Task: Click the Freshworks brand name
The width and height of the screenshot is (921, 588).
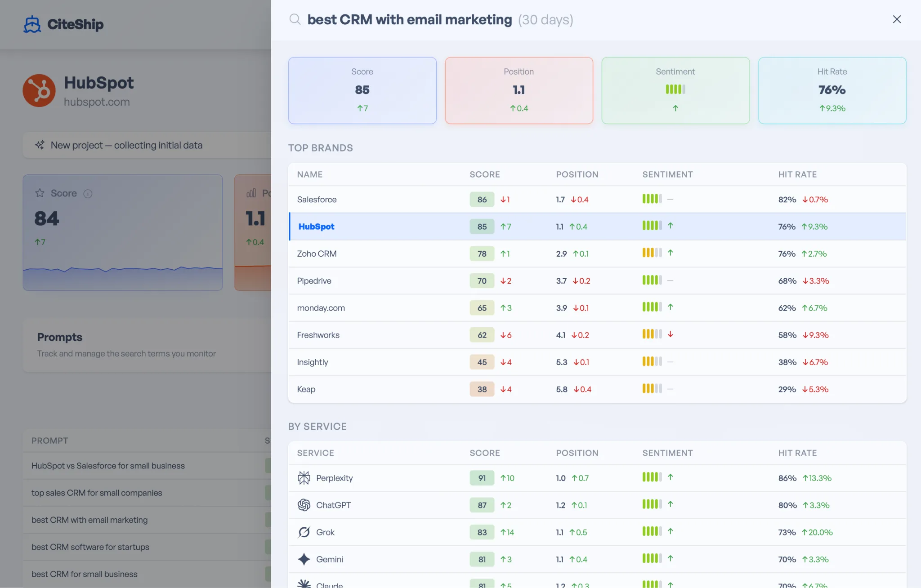Action: tap(318, 335)
